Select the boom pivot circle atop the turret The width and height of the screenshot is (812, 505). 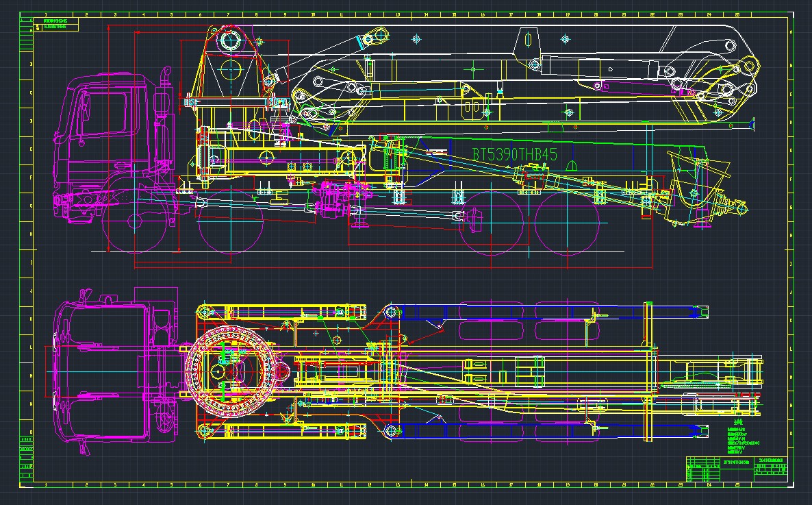229,40
